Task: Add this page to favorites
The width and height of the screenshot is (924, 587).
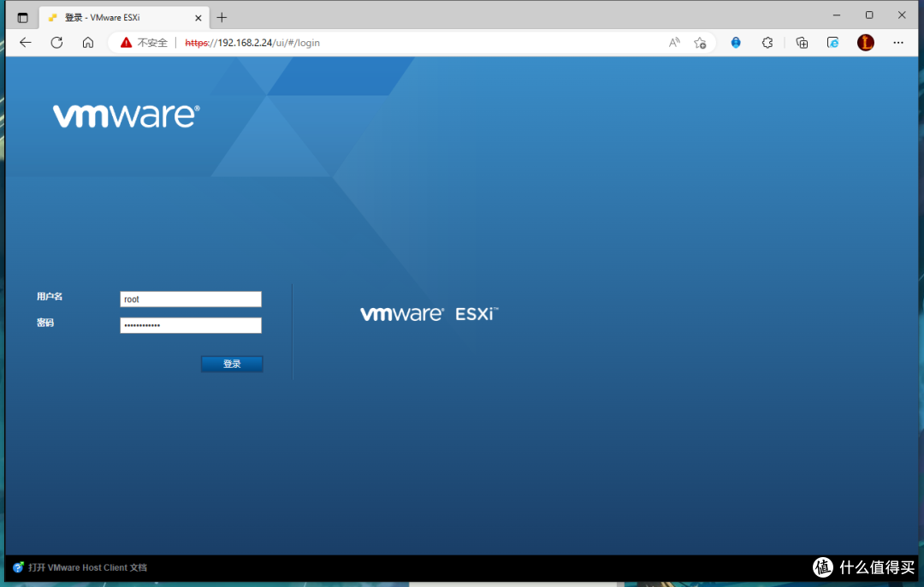Action: 700,42
